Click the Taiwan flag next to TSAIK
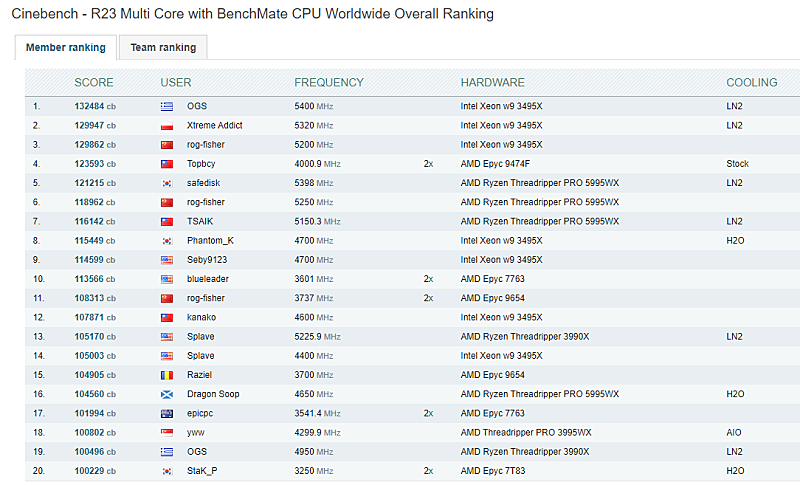 click(167, 222)
